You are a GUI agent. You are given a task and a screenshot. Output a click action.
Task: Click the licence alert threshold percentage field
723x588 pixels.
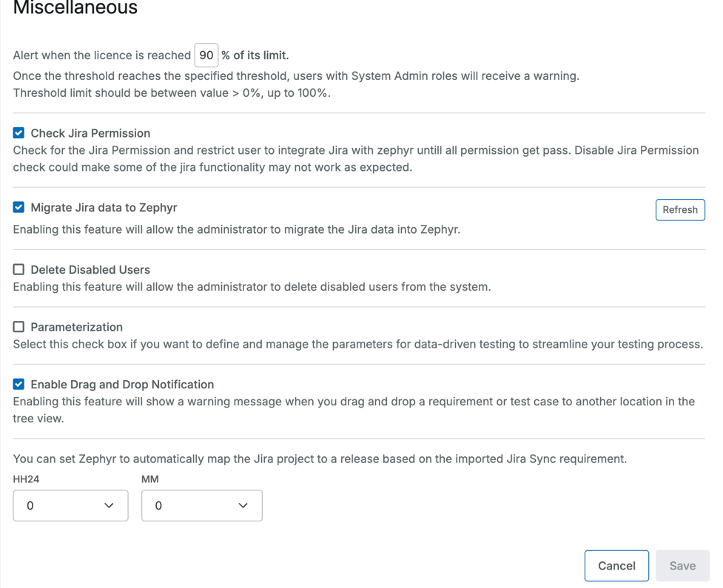[206, 55]
